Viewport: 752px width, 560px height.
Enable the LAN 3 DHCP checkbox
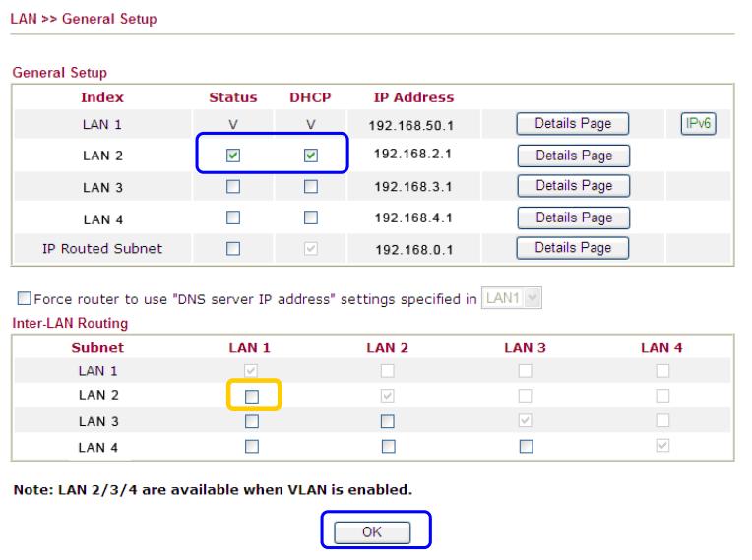coord(311,187)
